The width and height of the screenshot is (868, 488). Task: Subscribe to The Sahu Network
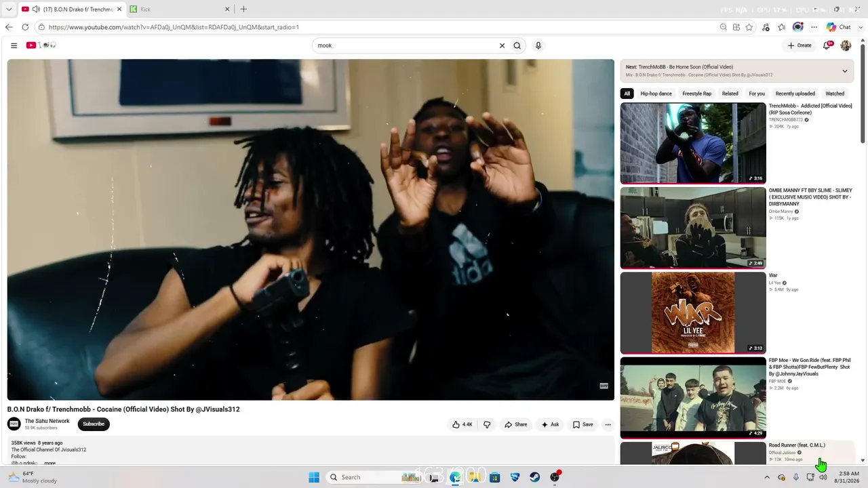(94, 424)
